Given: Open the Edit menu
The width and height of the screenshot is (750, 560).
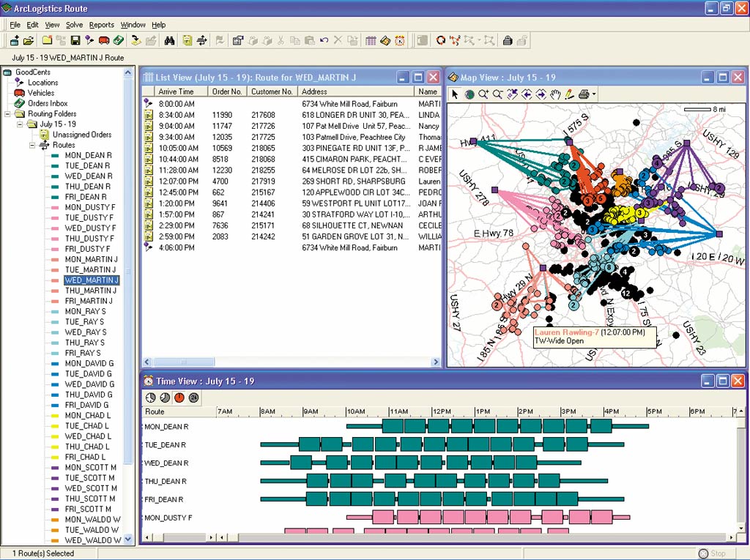Looking at the screenshot, I should coord(32,25).
